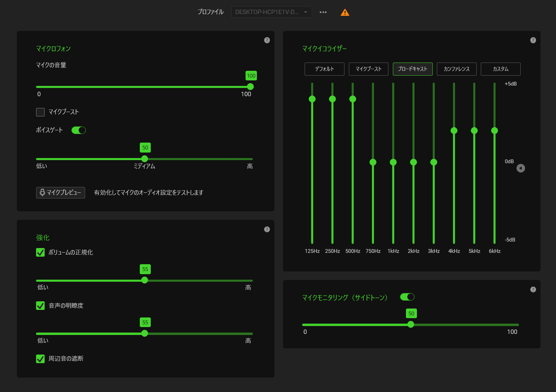Screen dimensions: 556x392
Task: Disable the マイクモニタリング sidetone toggle
Action: [x=407, y=297]
